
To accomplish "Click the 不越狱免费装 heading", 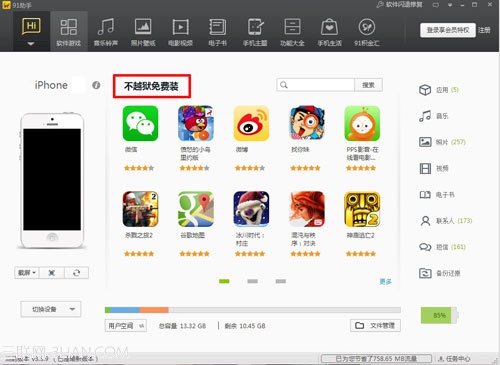I will (152, 86).
